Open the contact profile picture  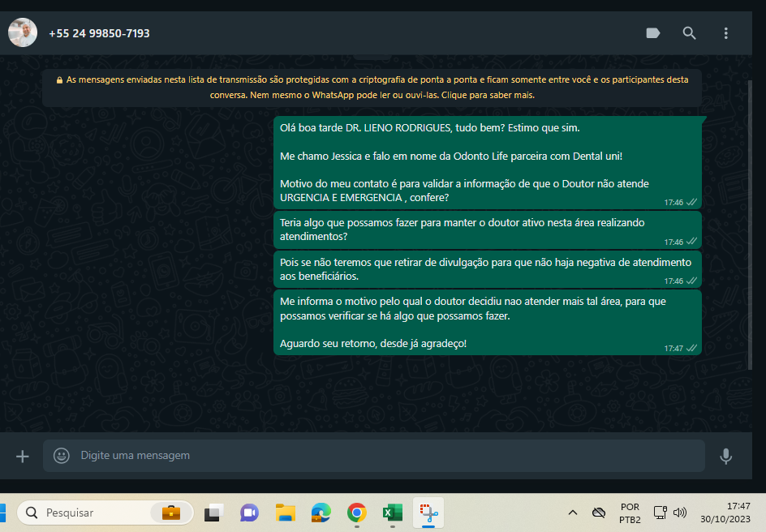23,32
